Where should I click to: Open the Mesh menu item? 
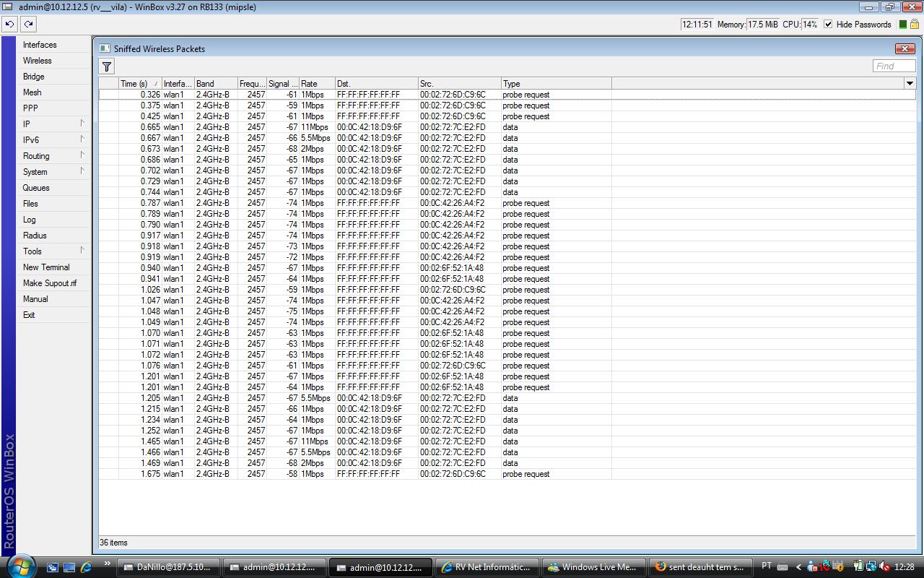54,92
